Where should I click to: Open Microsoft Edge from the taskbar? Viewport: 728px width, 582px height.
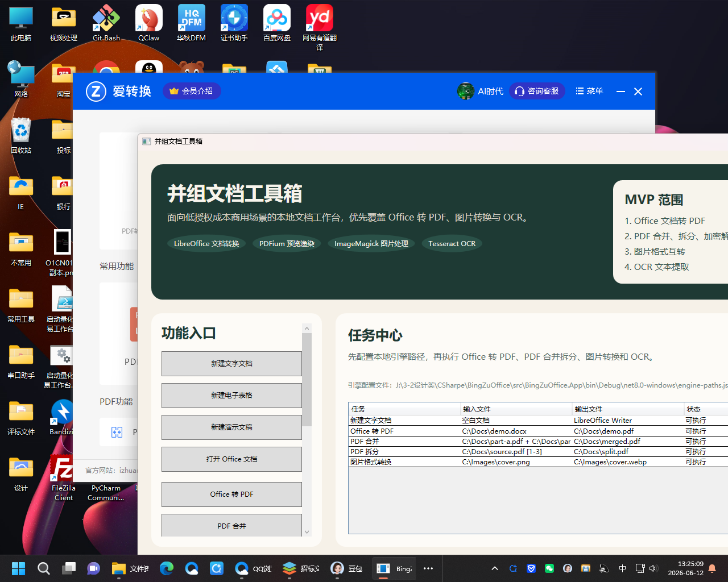[167, 568]
